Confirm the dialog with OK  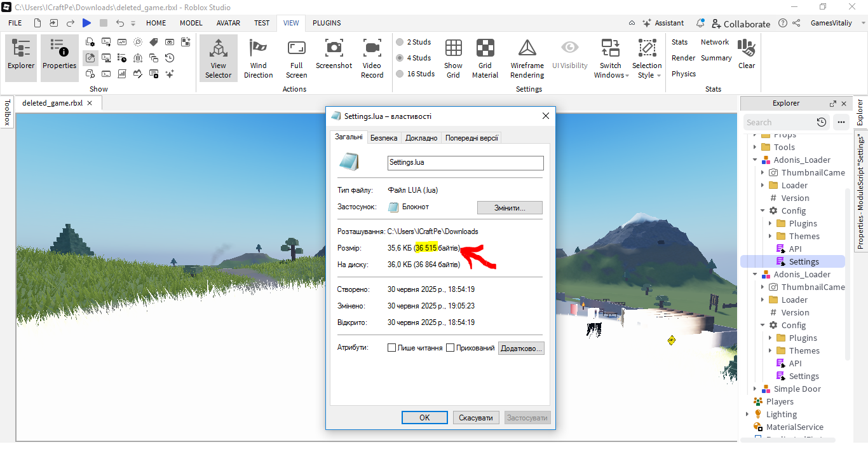click(424, 418)
